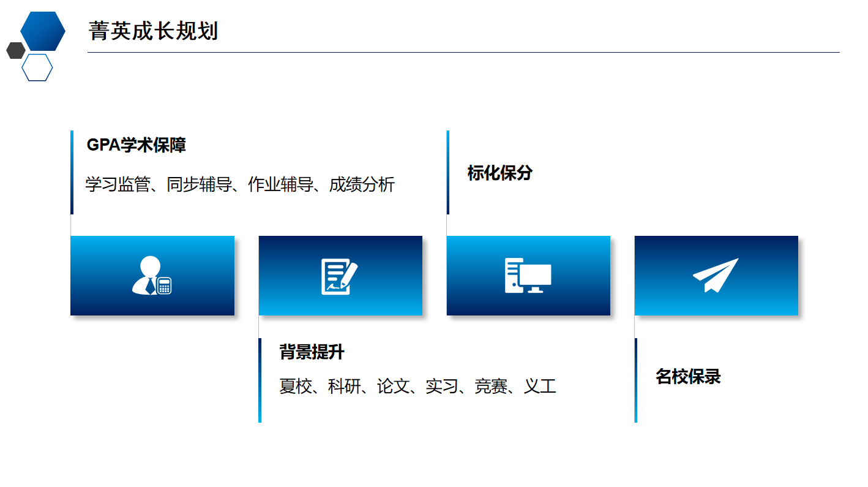Select the 标化保分 heading text
868x487 pixels.
pyautogui.click(x=499, y=173)
